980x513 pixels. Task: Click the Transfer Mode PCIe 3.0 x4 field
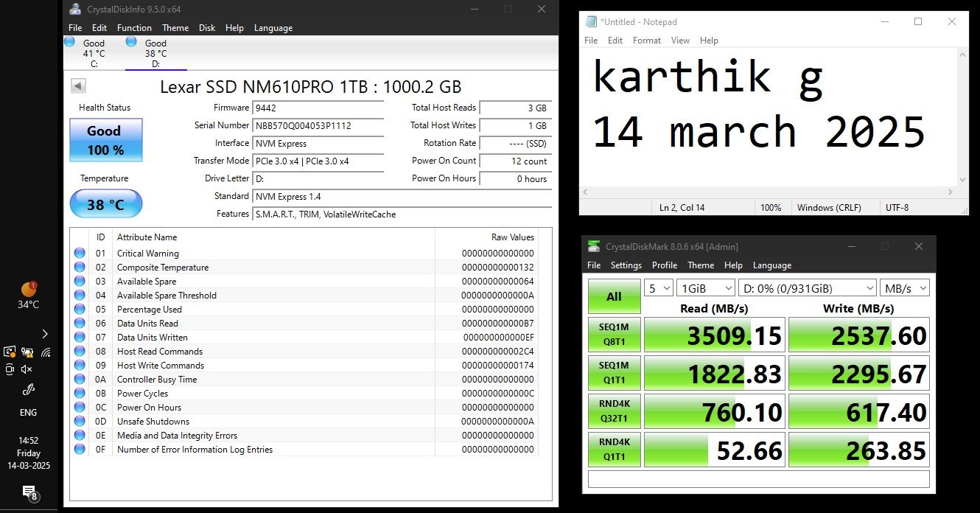click(318, 161)
